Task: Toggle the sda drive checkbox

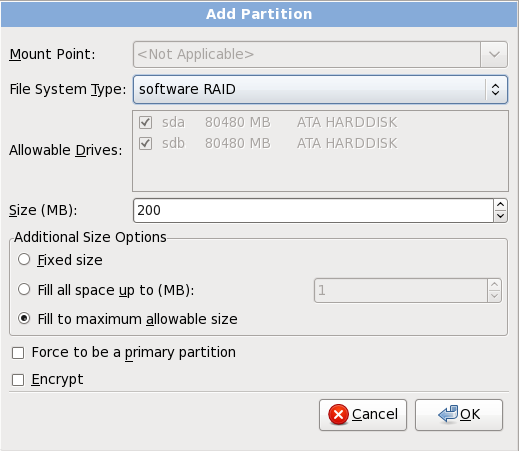Action: pos(145,122)
